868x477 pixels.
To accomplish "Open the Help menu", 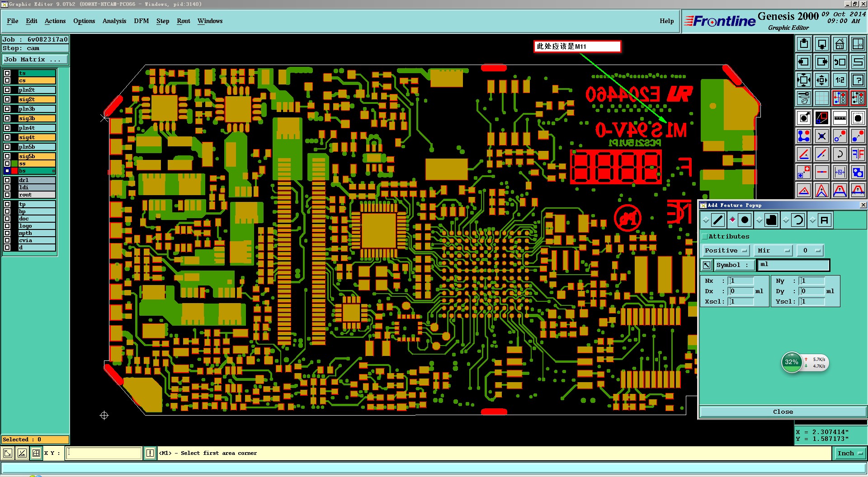I will tap(666, 21).
